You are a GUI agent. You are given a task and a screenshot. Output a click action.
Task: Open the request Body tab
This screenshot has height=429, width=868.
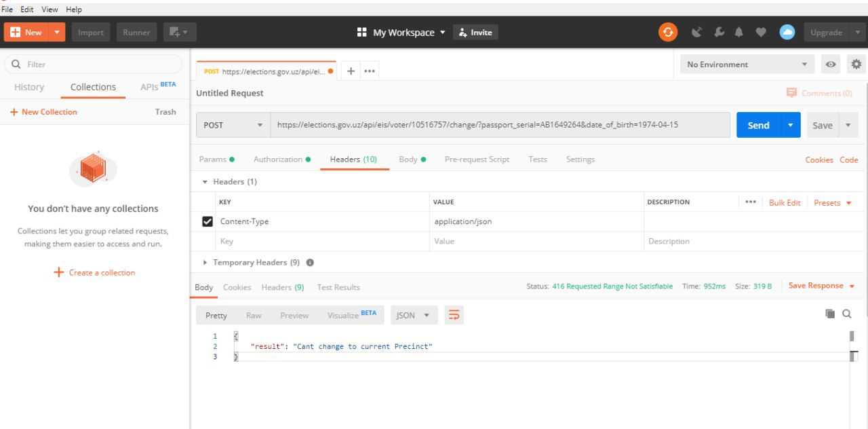(x=412, y=160)
